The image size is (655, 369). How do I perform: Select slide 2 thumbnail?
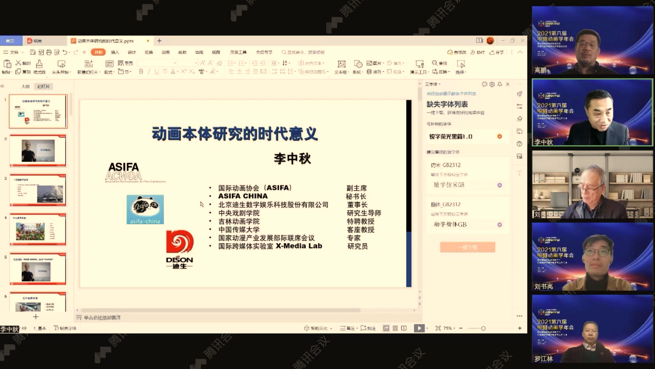pos(38,150)
